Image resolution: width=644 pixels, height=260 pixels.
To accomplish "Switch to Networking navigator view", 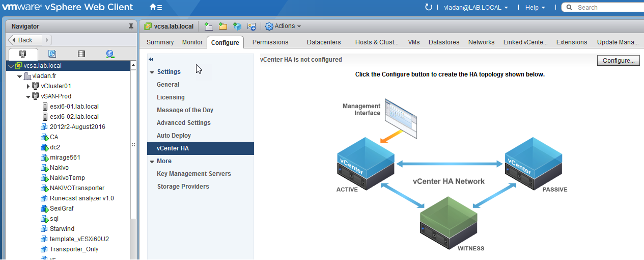I will click(x=110, y=54).
